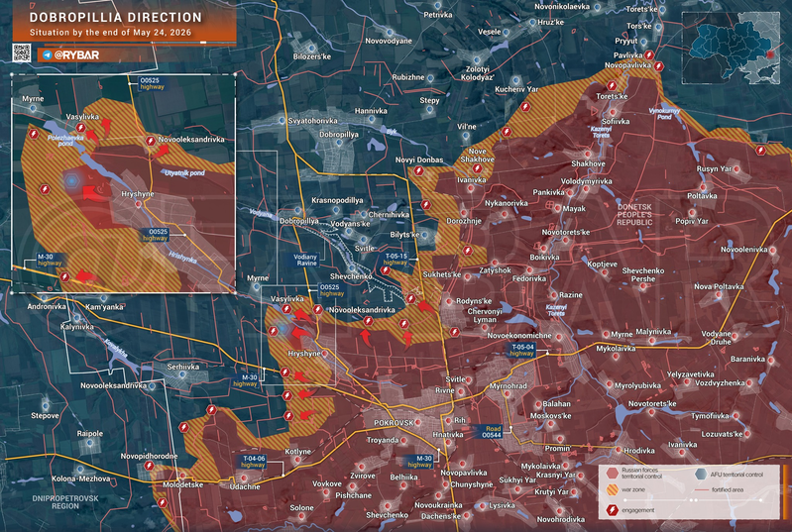This screenshot has width=792, height=532.
Task: Click the settlement marker at Rodyns'ke
Action: tap(449, 302)
